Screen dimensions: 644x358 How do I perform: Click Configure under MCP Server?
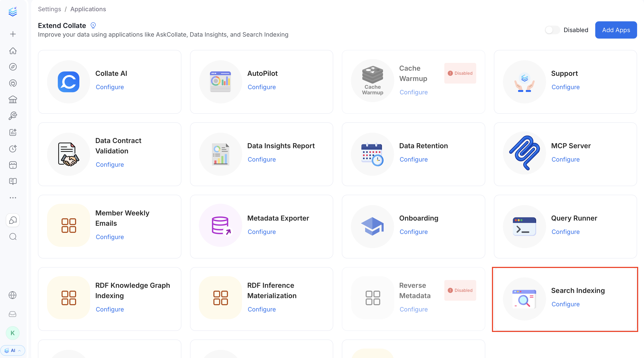[565, 160]
